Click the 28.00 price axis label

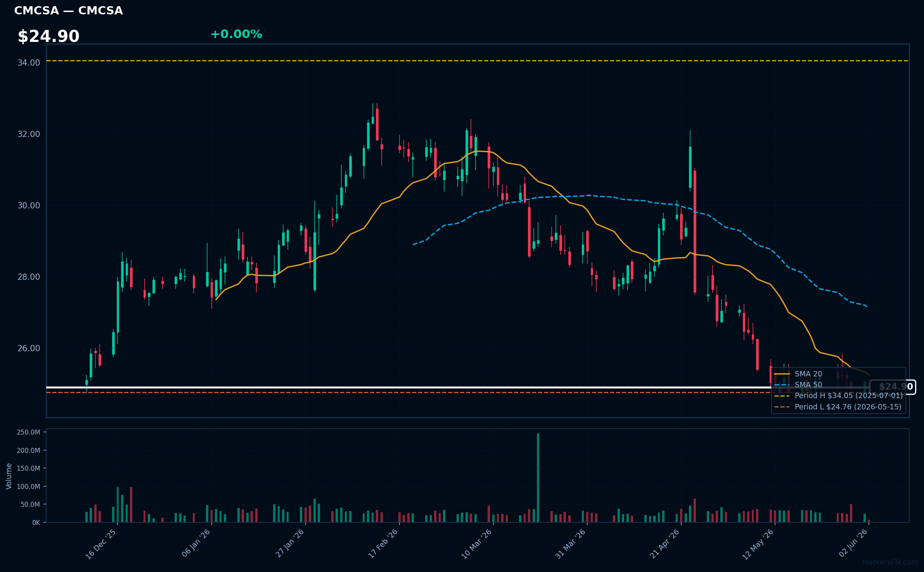tap(29, 277)
